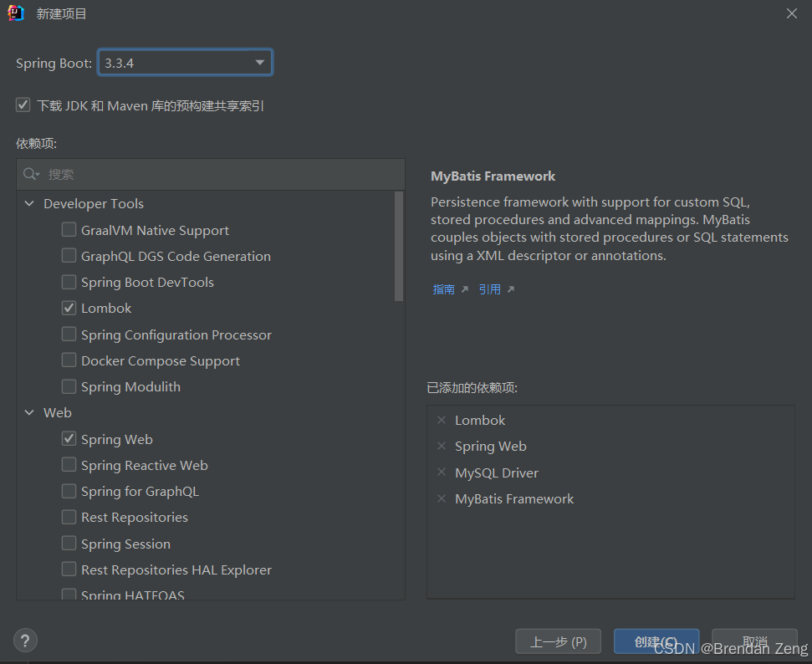Toggle the 下载 JDK 和 Maven 预构建共享索引 checkbox
This screenshot has height=664, width=812.
(x=23, y=105)
